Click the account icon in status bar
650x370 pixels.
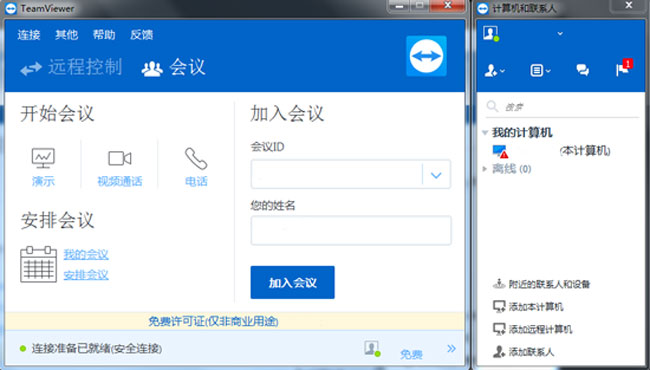[372, 348]
